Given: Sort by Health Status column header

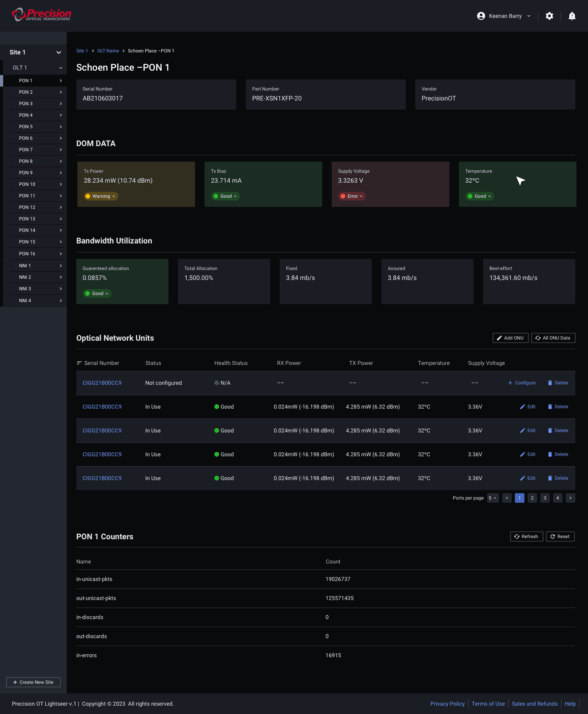Looking at the screenshot, I should click(x=231, y=363).
